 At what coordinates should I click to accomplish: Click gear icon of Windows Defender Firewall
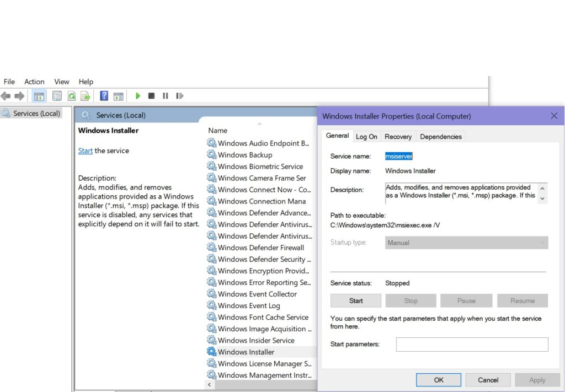coord(211,247)
